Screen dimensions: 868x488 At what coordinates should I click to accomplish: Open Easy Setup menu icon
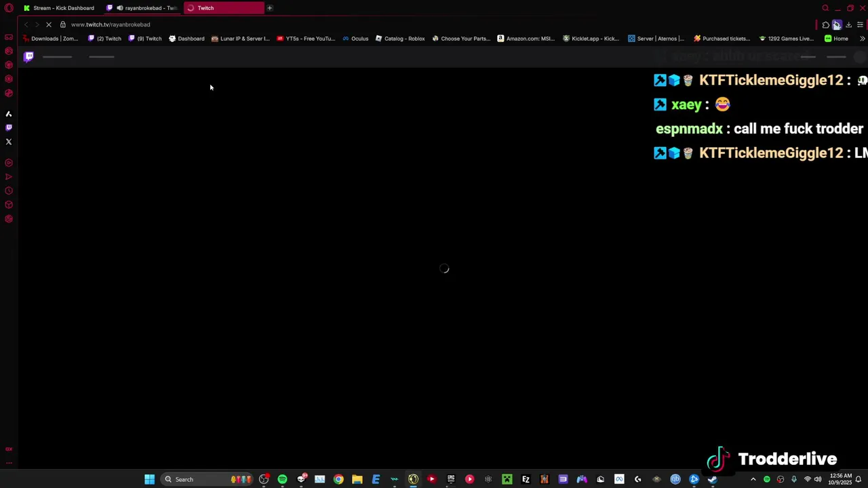tap(860, 24)
